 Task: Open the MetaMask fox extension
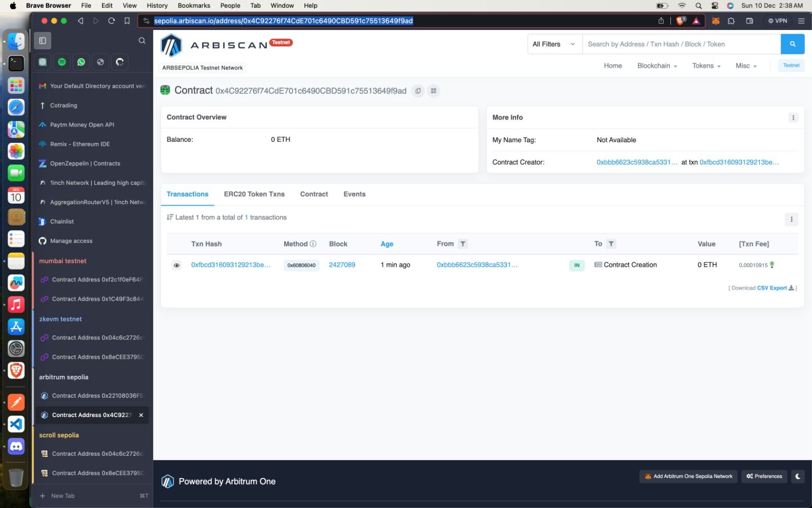tap(716, 21)
